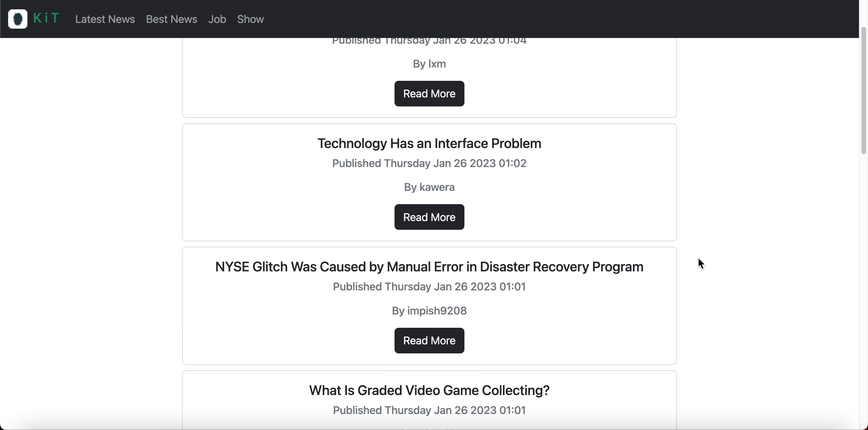
Task: Select the Job navigation item
Action: click(217, 19)
